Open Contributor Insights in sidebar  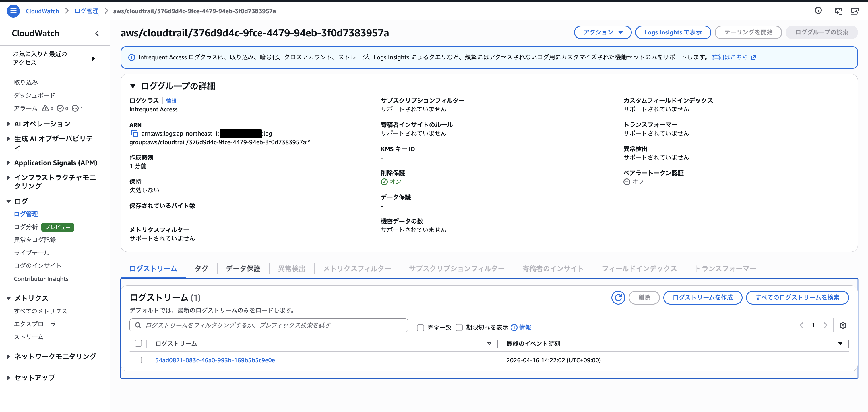[41, 279]
